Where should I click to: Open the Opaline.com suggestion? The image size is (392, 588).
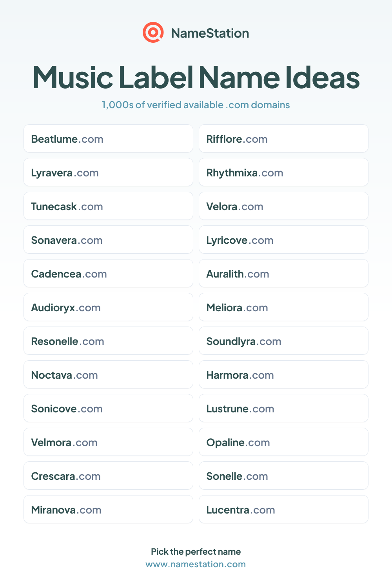[x=283, y=442]
